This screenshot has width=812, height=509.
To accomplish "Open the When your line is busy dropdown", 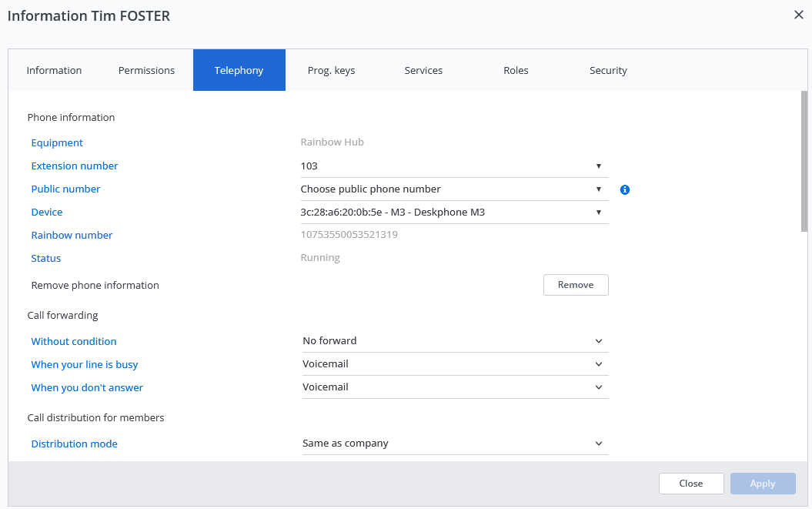I will coord(454,364).
